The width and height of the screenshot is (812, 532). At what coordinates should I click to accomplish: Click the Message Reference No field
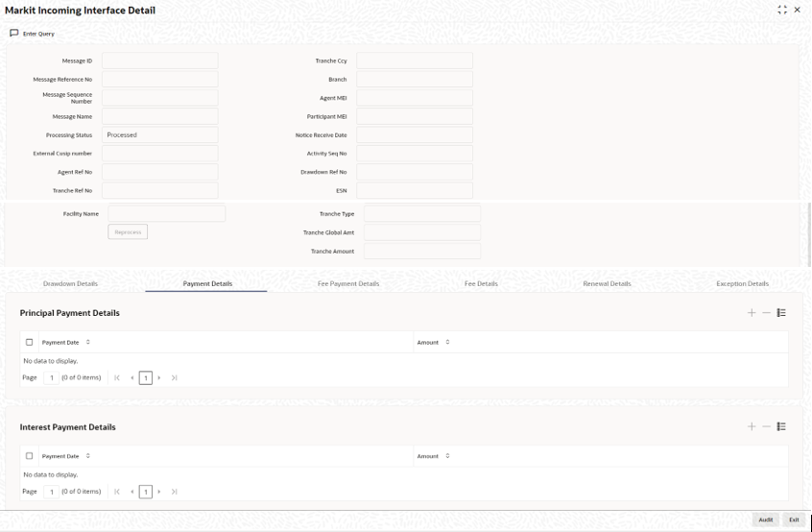point(160,80)
